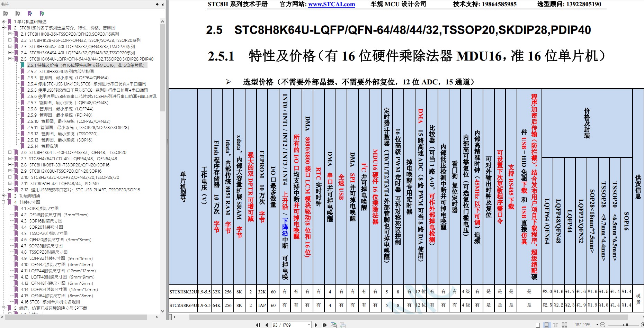Open www.STCAI.com link in page header
Screen dimensions: 644x328
click(x=332, y=4)
